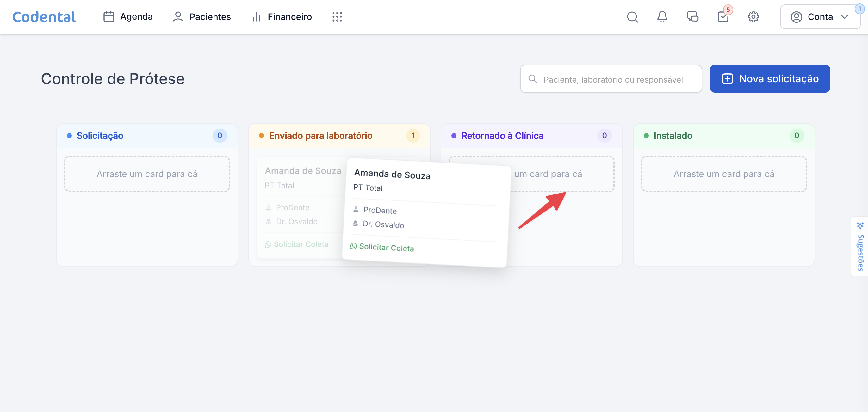Open the search magnifier icon in header

632,17
